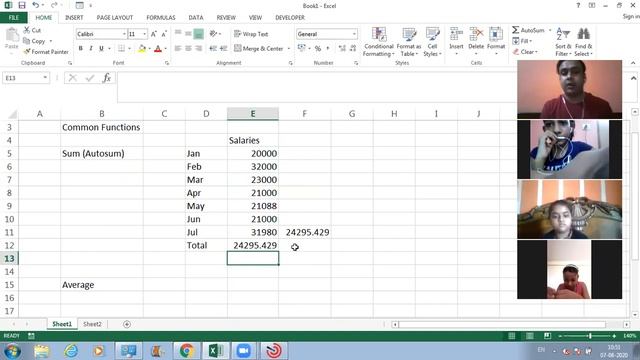The width and height of the screenshot is (640, 360).
Task: Switch to the PAGE LAYOUT tab
Action: click(x=115, y=18)
